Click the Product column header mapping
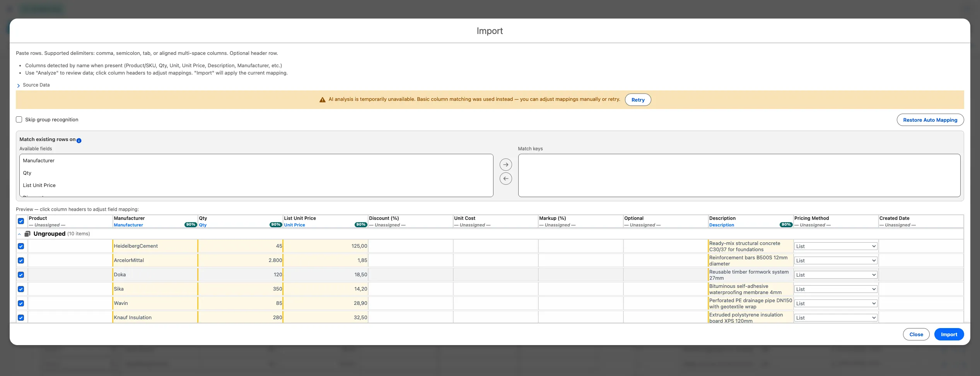 [70, 221]
